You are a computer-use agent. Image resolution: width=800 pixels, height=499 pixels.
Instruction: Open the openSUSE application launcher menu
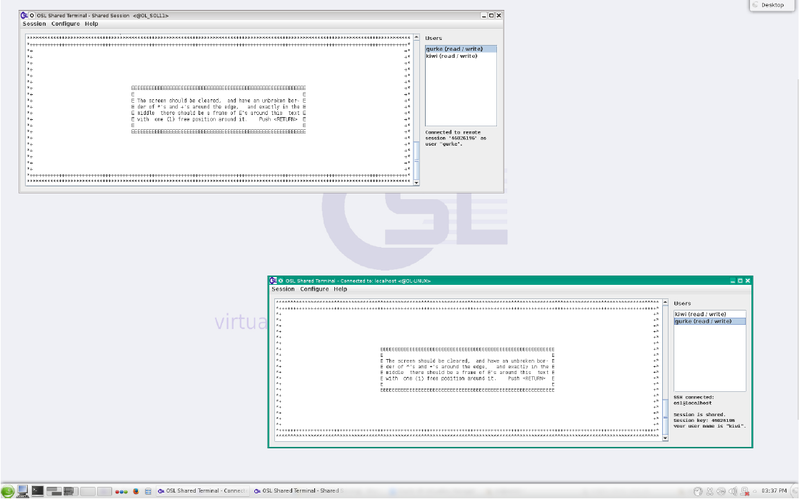coord(7,491)
